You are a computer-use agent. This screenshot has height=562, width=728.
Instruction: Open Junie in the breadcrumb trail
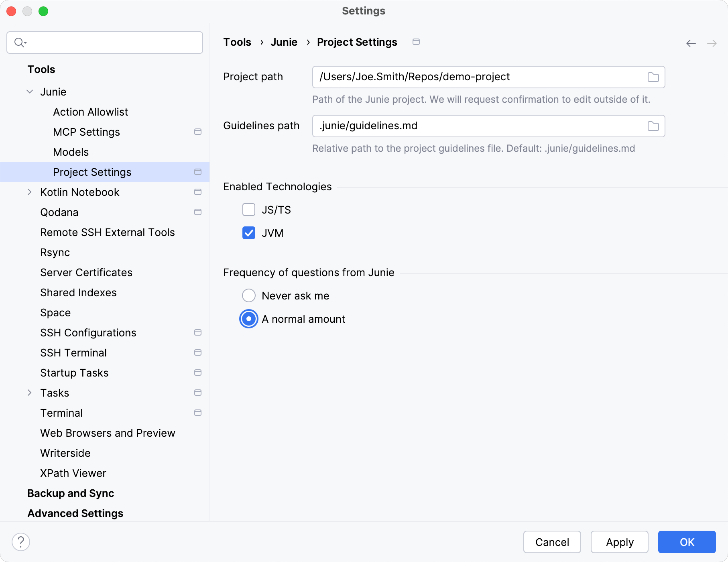point(284,42)
